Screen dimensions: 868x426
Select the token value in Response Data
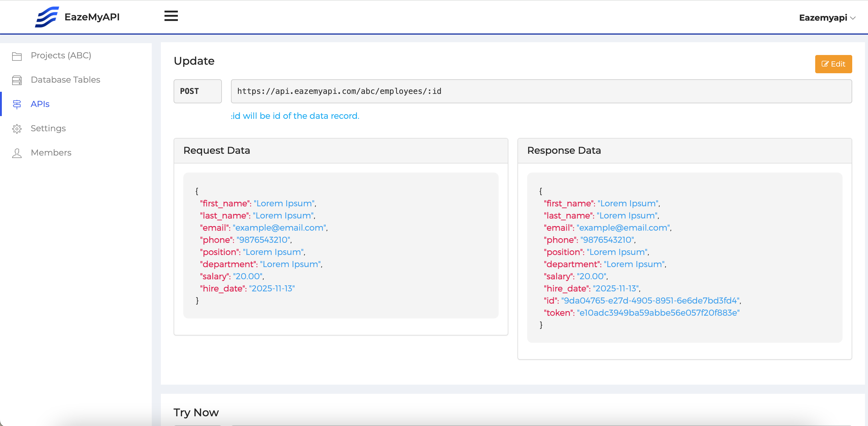(x=658, y=312)
